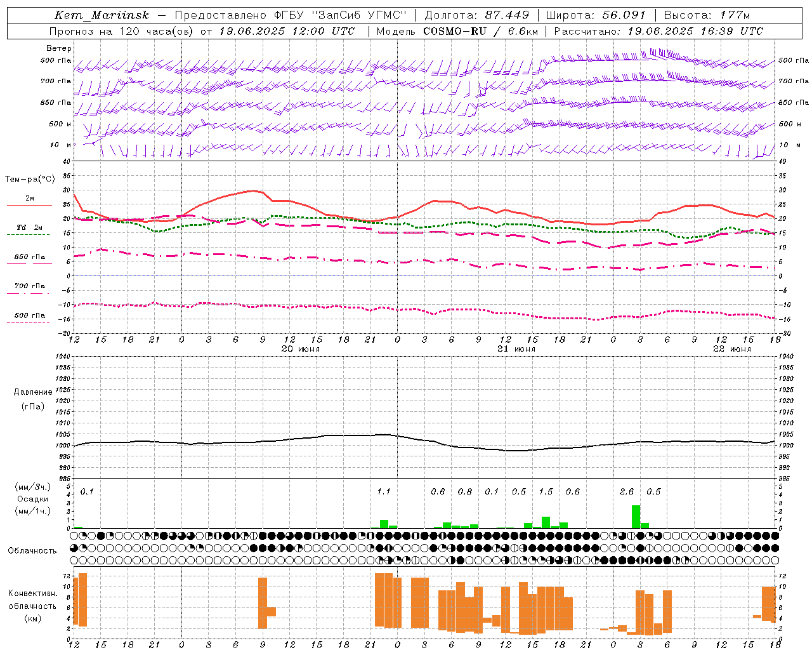Click 'Прогноз на 120 часа(ов)' forecast text
This screenshot has width=812, height=650.
click(122, 31)
